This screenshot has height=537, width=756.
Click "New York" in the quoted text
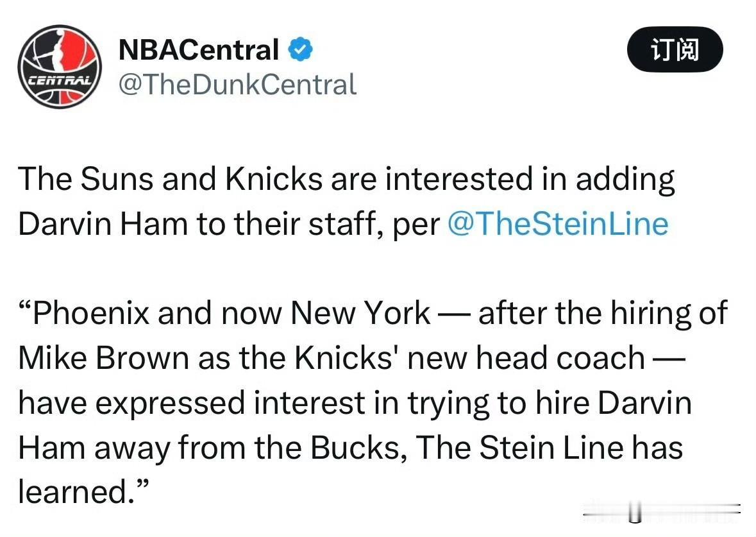tap(360, 313)
